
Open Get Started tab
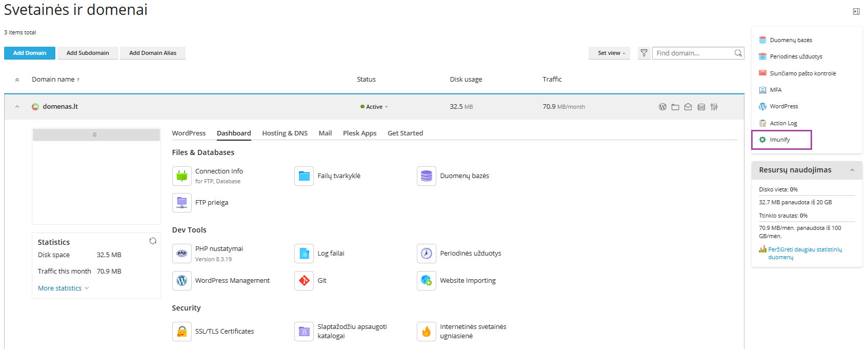[x=406, y=133]
